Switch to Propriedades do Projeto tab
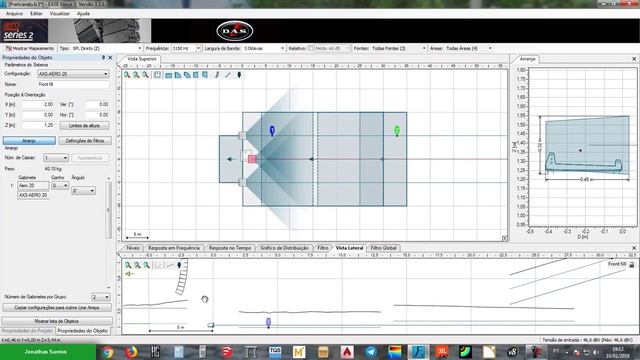Image resolution: width=640 pixels, height=360 pixels. click(x=27, y=331)
